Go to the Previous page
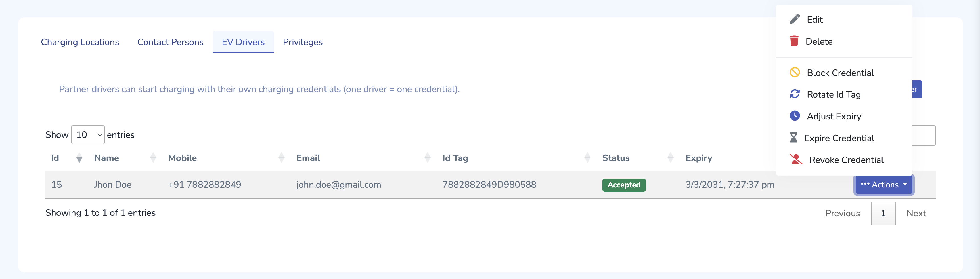The image size is (980, 279). (x=842, y=213)
